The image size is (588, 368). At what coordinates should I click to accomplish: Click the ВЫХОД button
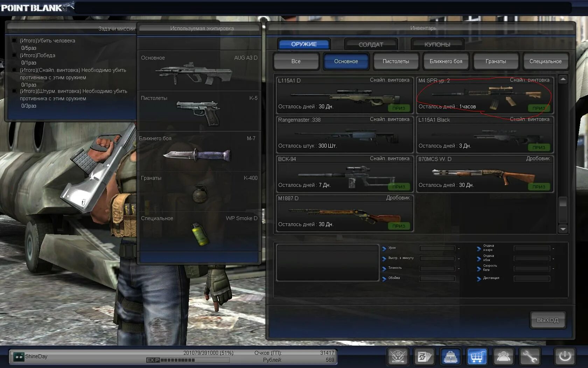click(548, 320)
